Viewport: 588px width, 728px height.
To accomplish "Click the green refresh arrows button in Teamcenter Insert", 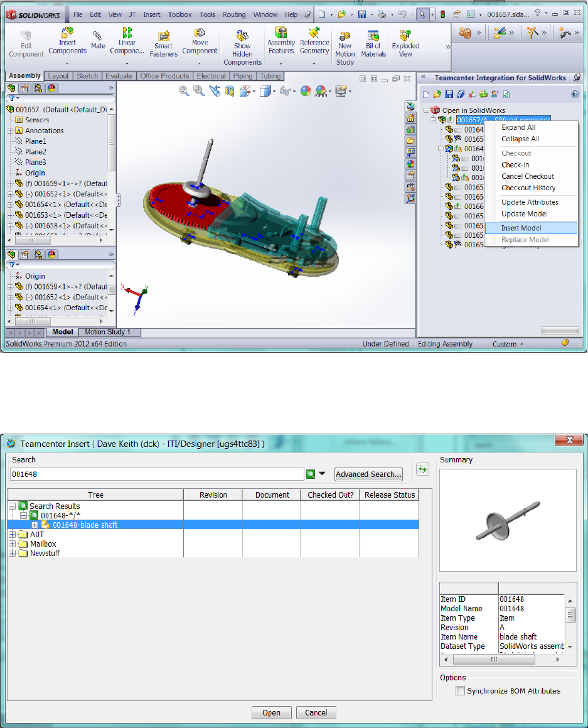I will pyautogui.click(x=422, y=469).
